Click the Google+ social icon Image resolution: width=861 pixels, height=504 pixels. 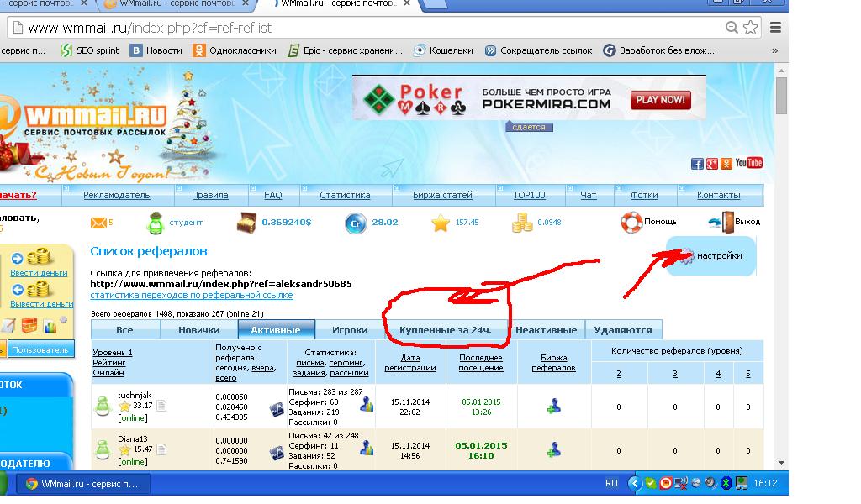click(710, 164)
